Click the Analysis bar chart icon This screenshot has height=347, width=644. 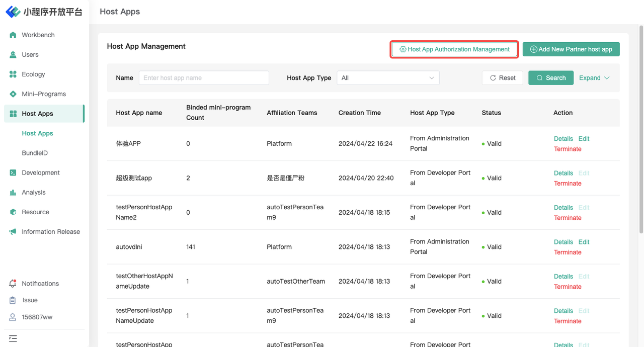pyautogui.click(x=13, y=193)
